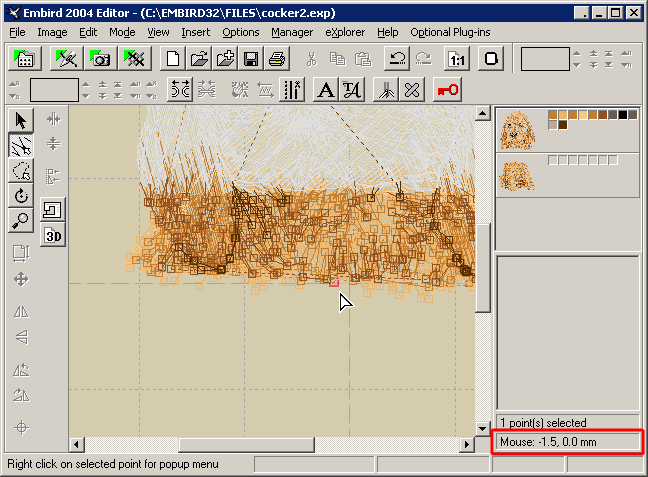This screenshot has width=648, height=477.
Task: Toggle the hoop display button above 3D
Action: click(53, 209)
